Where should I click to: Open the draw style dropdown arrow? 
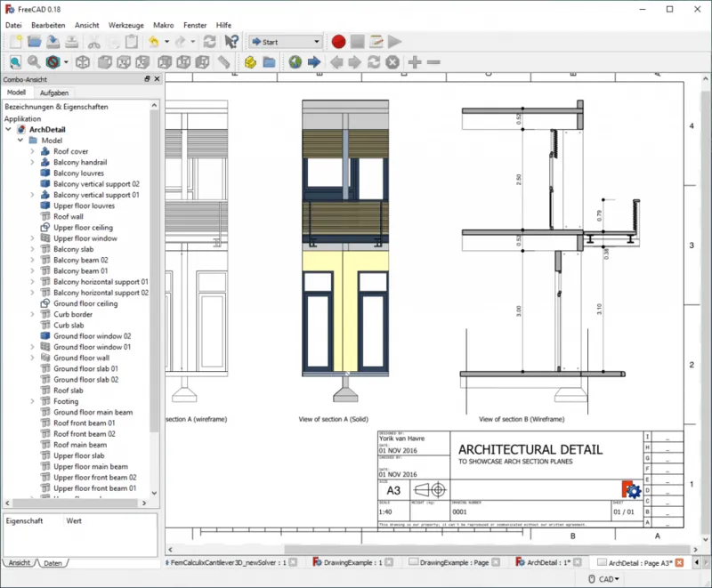tap(66, 62)
